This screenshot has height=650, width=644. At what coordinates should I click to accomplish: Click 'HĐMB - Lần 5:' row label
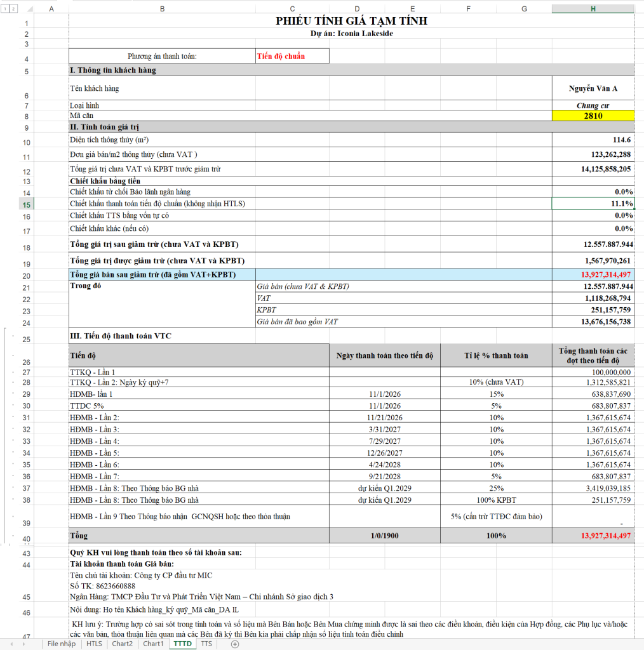pyautogui.click(x=95, y=453)
